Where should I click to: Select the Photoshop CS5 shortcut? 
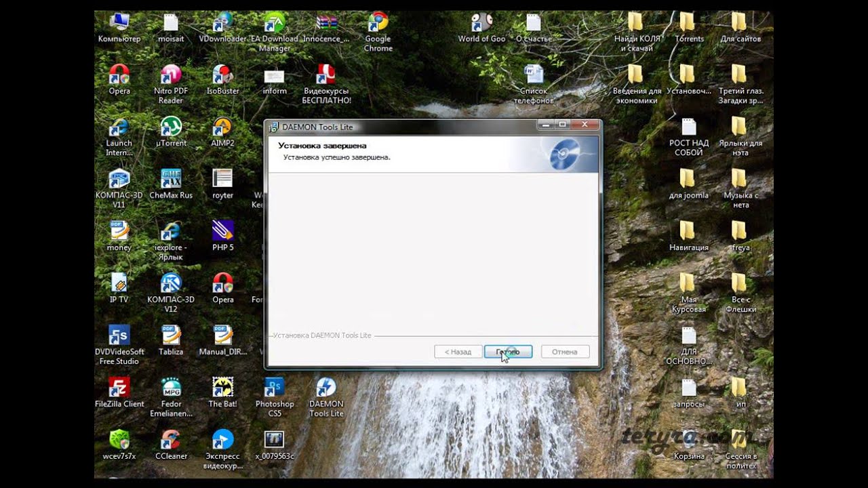(275, 397)
